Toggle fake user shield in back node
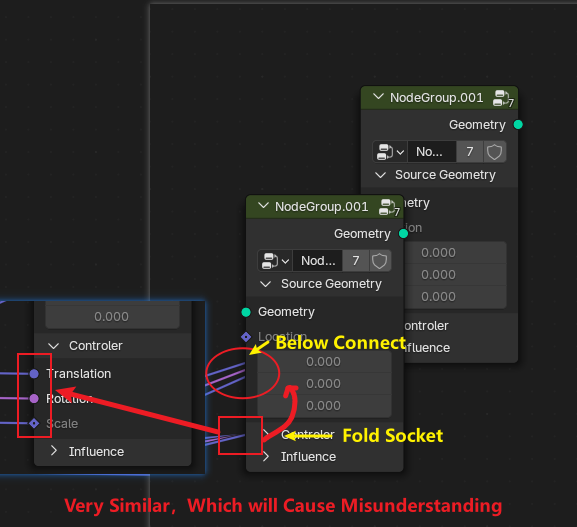The height and width of the screenshot is (527, 577). point(494,152)
